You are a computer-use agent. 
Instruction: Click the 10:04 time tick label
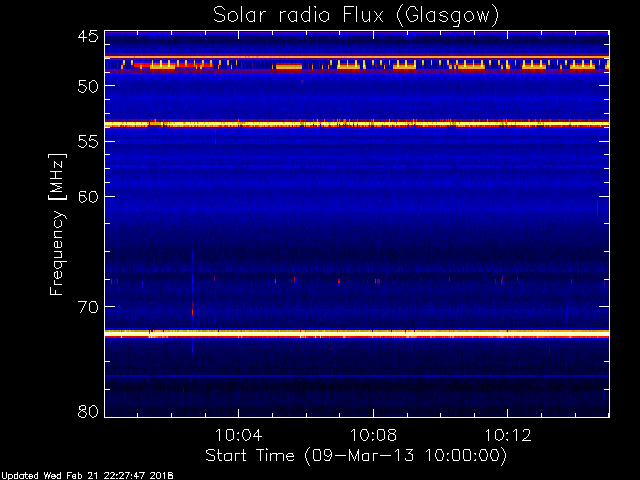(238, 435)
